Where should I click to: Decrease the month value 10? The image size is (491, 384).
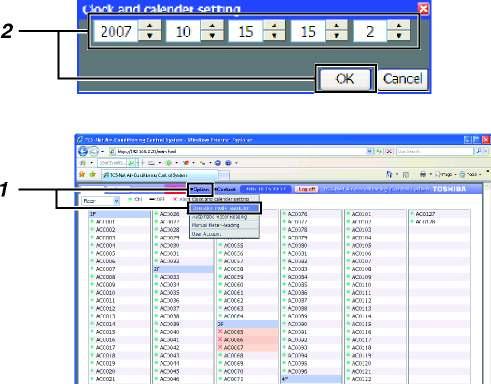[x=212, y=36]
